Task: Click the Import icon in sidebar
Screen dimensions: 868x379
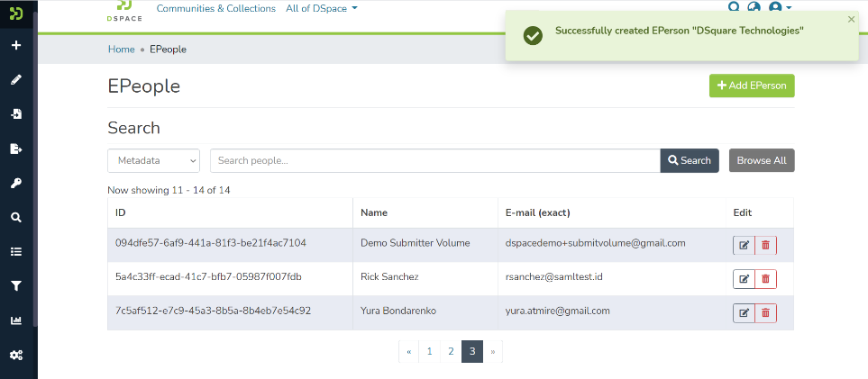Action: coord(15,114)
